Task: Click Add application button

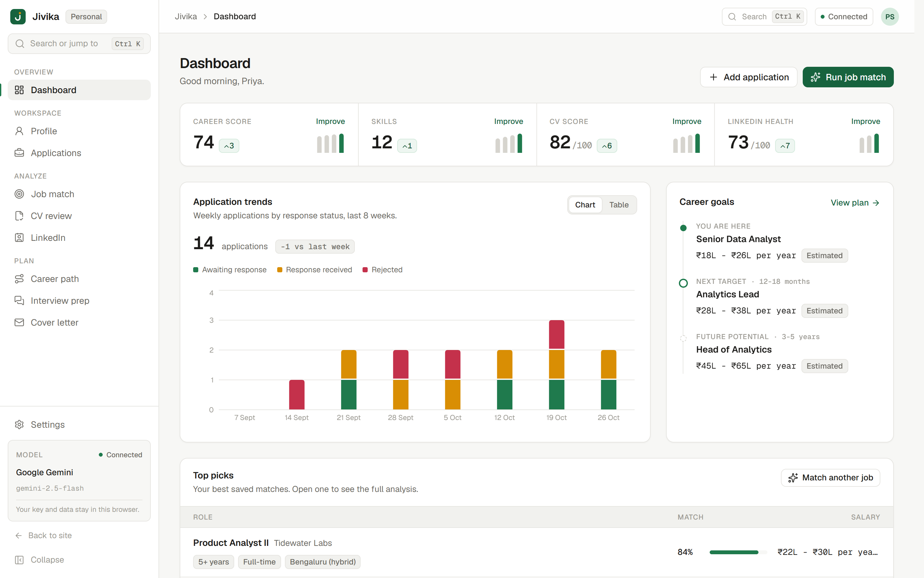Action: tap(749, 77)
